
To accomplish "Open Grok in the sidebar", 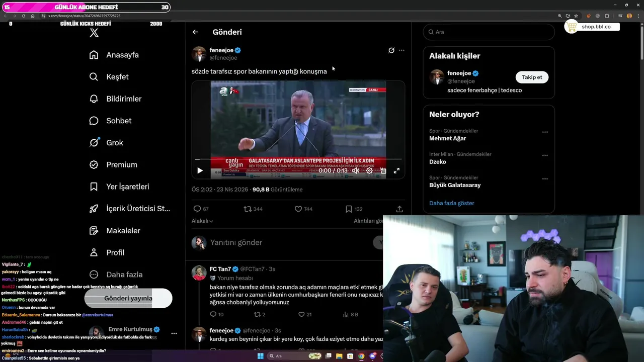I will coord(106,143).
